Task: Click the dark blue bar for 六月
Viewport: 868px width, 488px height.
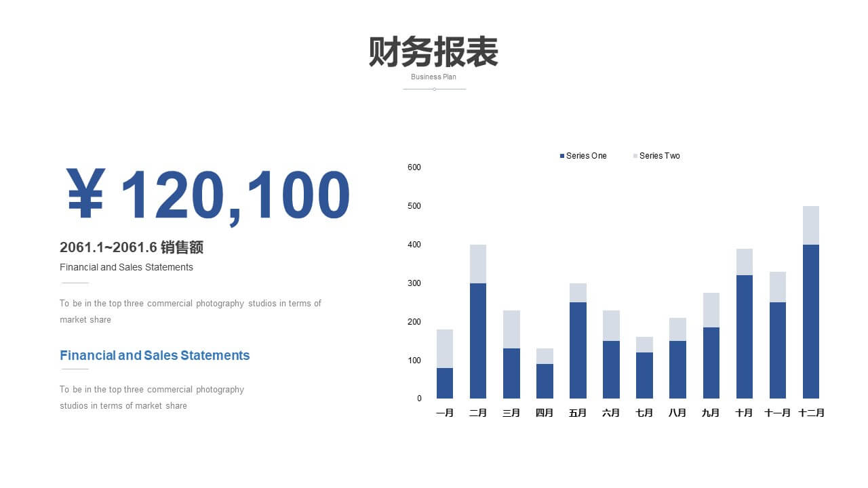Action: tap(611, 369)
